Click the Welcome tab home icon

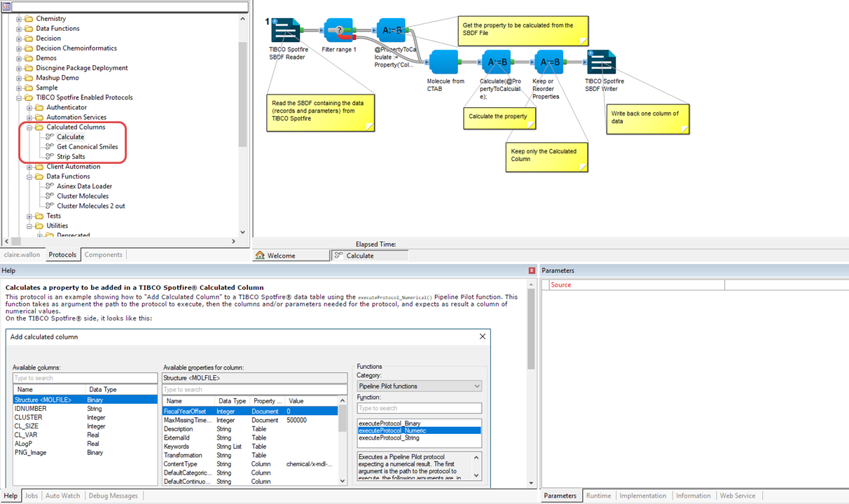(260, 255)
